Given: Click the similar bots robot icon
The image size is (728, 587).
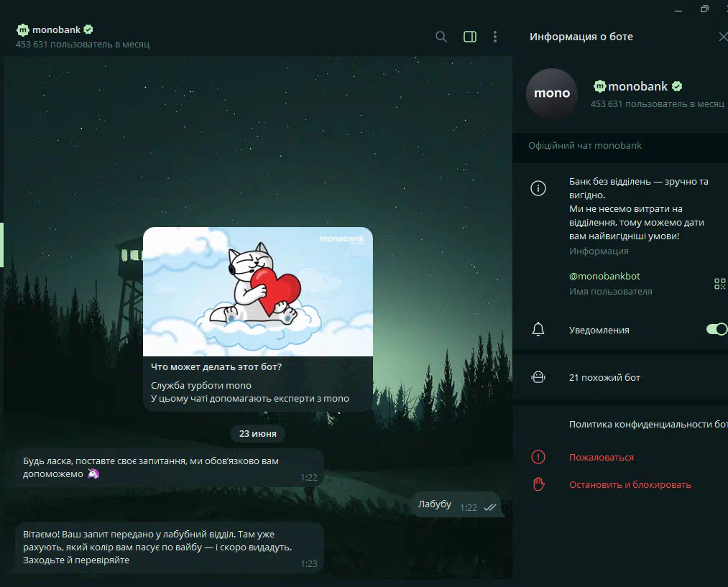Looking at the screenshot, I should click(538, 377).
